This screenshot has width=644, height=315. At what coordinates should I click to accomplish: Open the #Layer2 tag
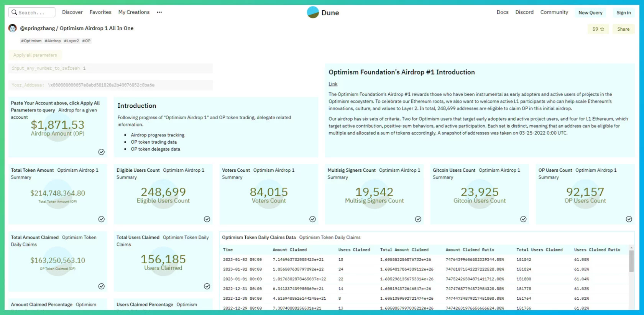click(x=71, y=41)
